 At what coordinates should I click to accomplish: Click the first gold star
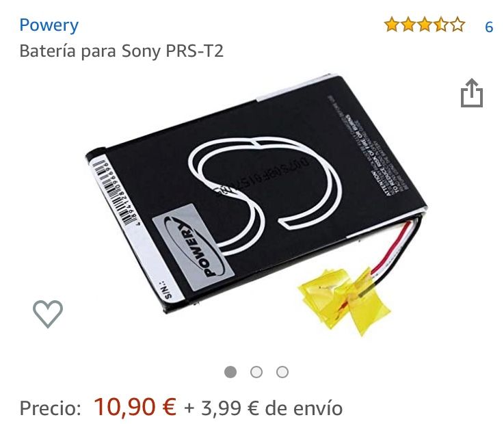392,25
